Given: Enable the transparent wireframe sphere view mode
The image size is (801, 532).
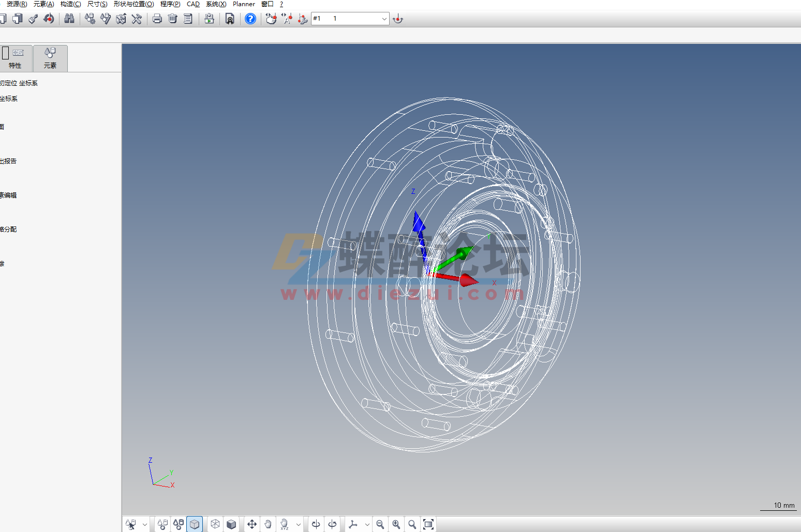Looking at the screenshot, I should click(x=215, y=524).
